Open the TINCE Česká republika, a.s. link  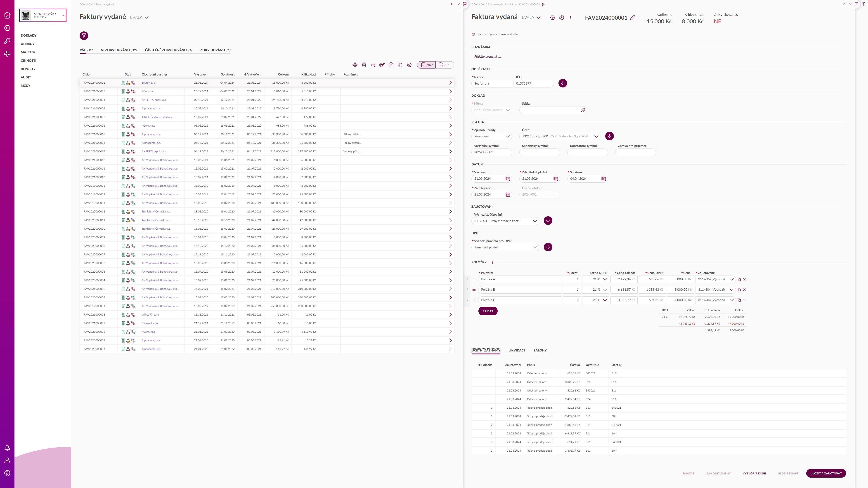pyautogui.click(x=158, y=117)
